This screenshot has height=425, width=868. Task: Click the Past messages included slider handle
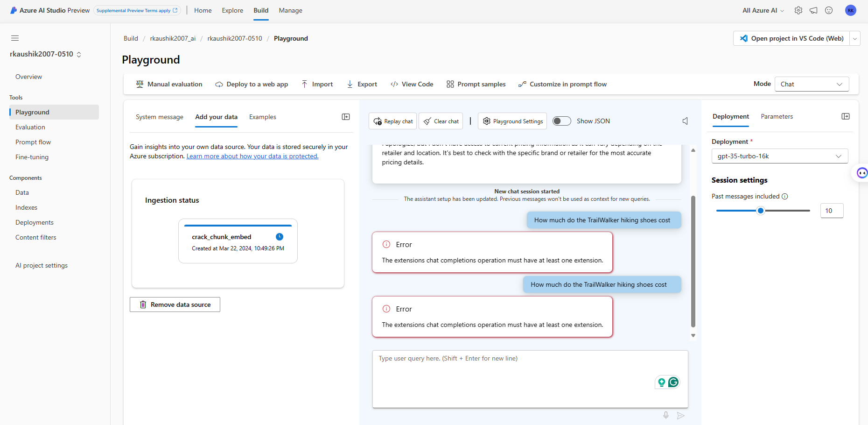[761, 211]
